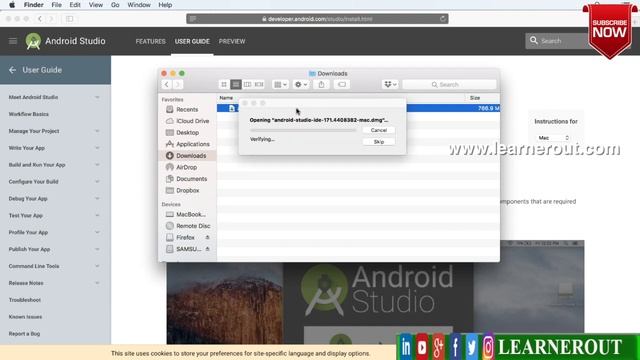The image size is (640, 360).
Task: Select Desktop in Finder sidebar
Action: [187, 133]
